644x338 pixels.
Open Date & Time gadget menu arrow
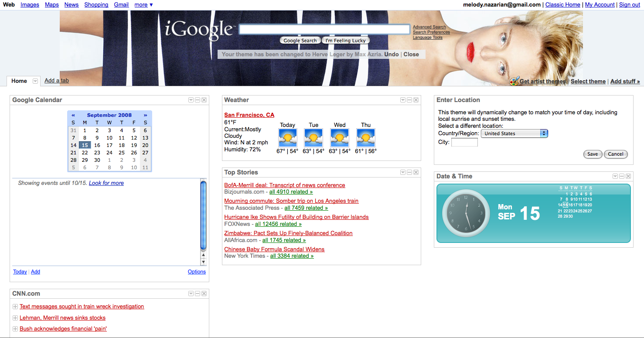tap(615, 176)
